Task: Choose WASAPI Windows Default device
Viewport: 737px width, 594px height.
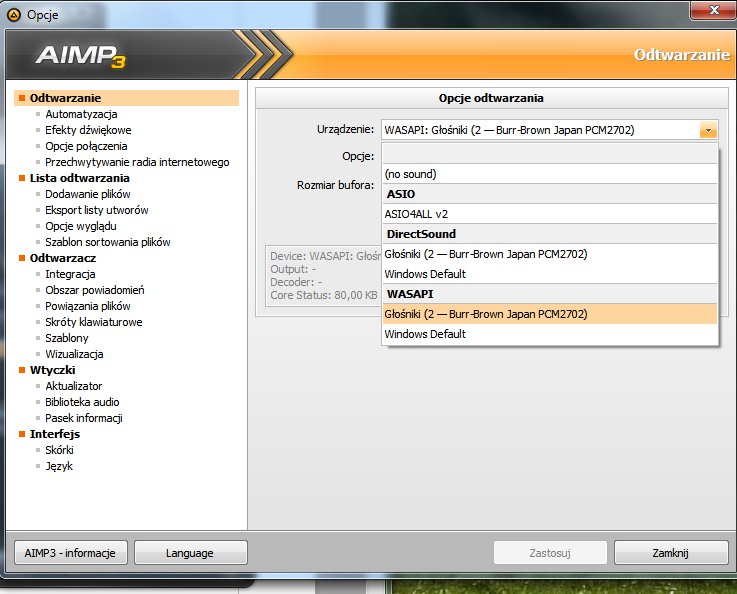Action: point(550,334)
